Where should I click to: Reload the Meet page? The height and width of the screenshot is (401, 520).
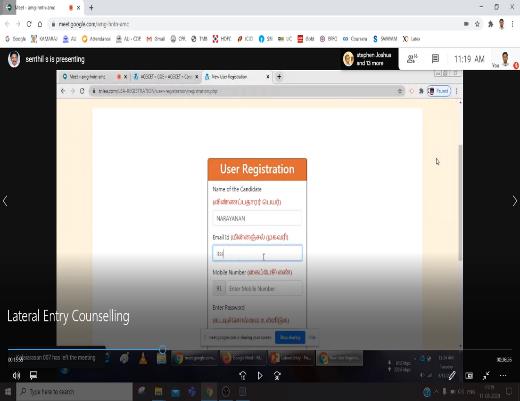[29, 24]
